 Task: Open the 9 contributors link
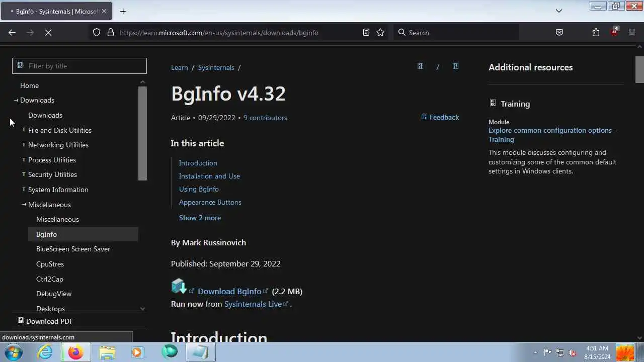pos(265,118)
